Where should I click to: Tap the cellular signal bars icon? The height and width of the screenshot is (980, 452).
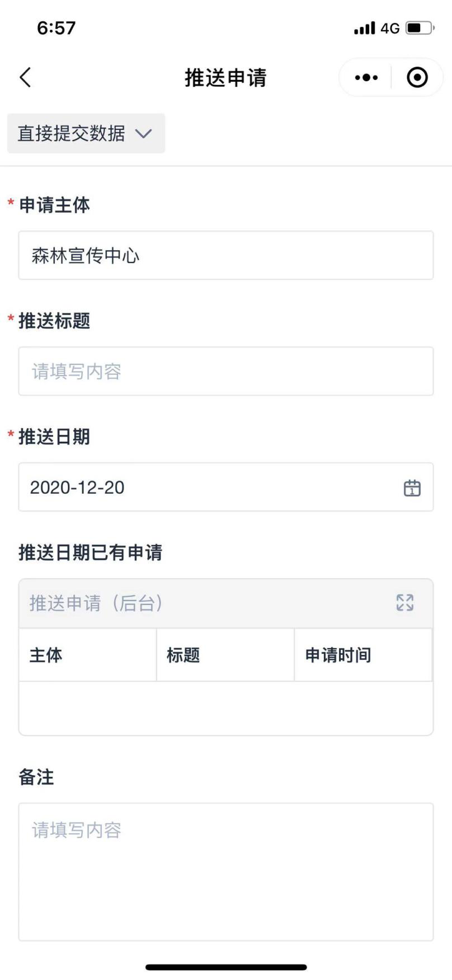point(364,28)
